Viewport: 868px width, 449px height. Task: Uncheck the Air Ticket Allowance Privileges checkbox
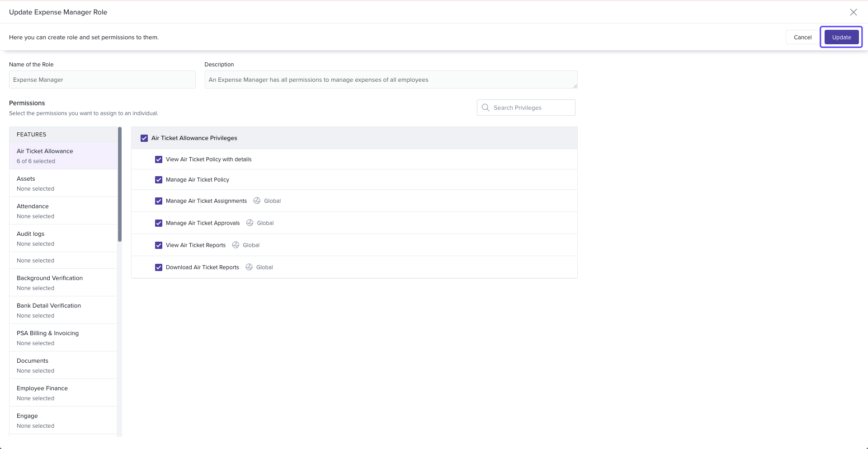point(144,138)
